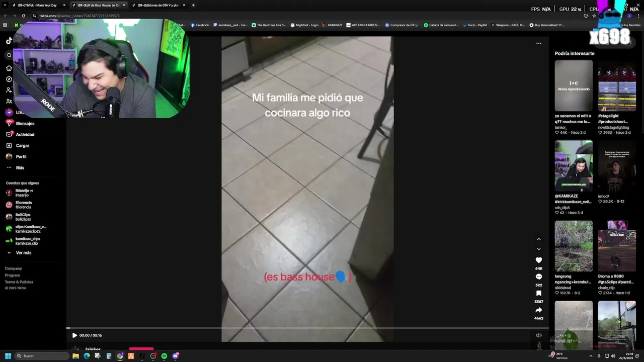Open the Following person icon

(x=9, y=90)
